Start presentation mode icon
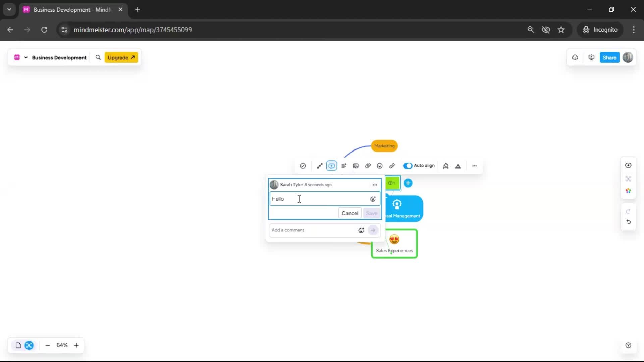Viewport: 644px width, 362px height. (x=591, y=57)
